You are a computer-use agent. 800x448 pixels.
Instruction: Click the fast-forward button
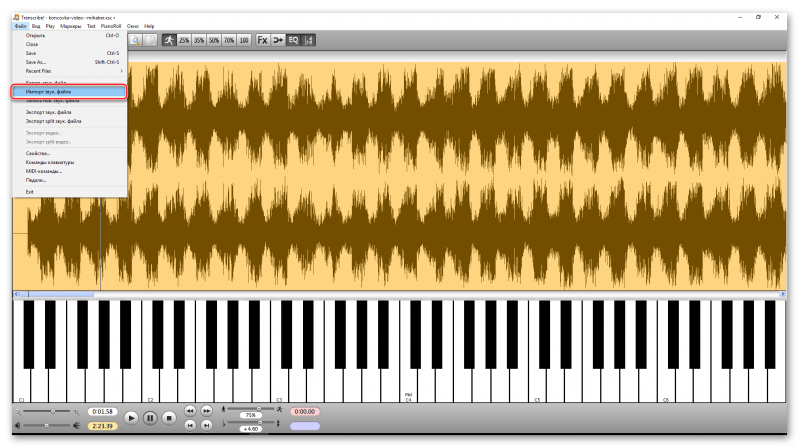click(x=206, y=411)
